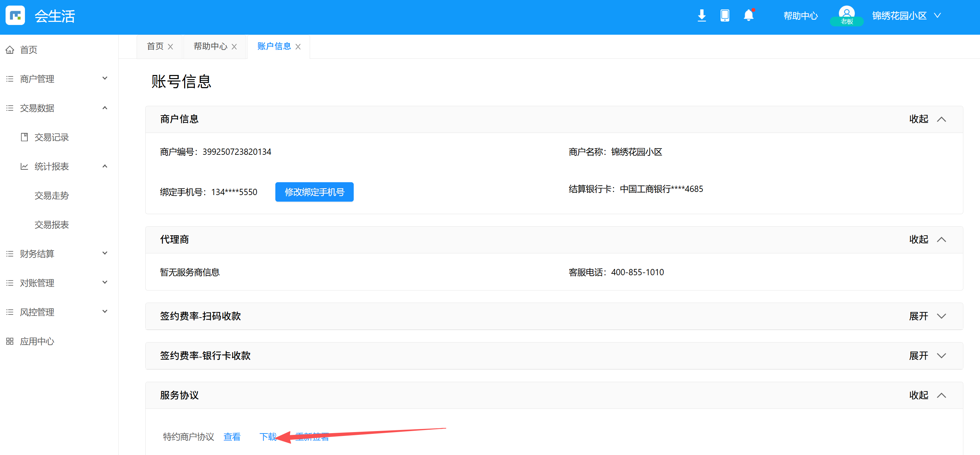Select the 账户信息 tab
The image size is (980, 455).
pyautogui.click(x=274, y=46)
